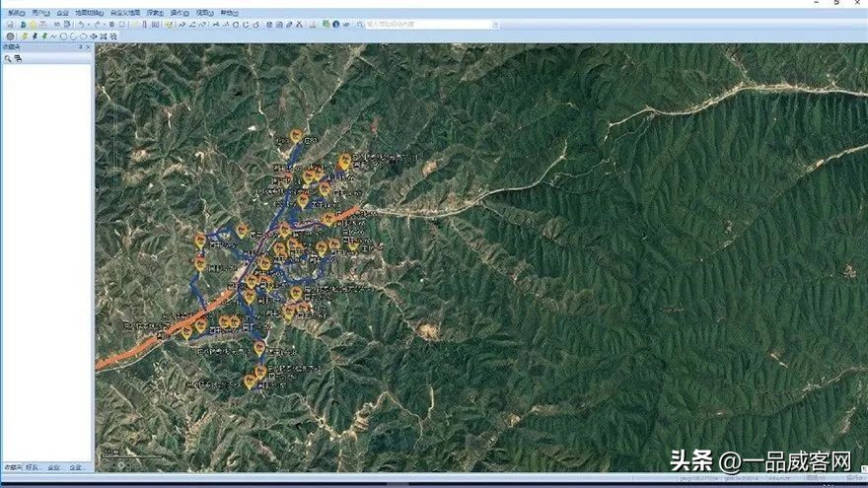Click the stacked layers diamond icon
The width and height of the screenshot is (868, 488).
(93, 35)
